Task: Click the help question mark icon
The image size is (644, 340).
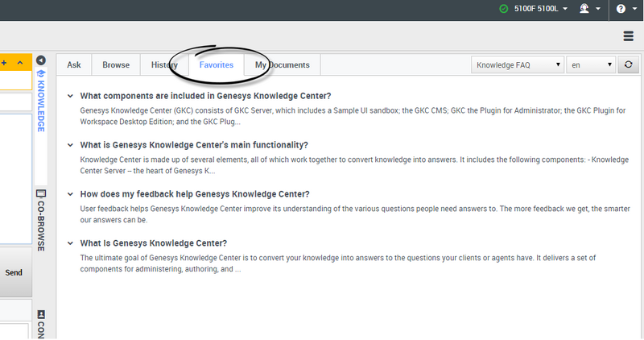Action: 621,9
